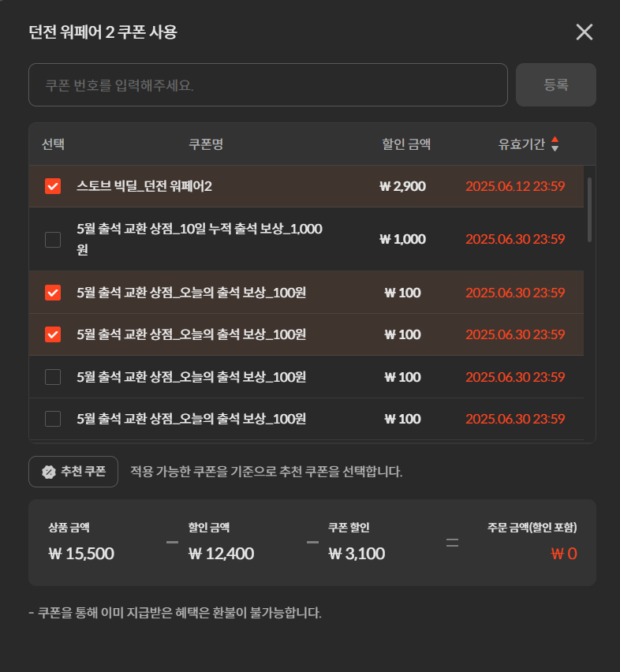Select the 스토브 빅딜_던전 워페어2 coupon name
Image resolution: width=620 pixels, height=672 pixels.
144,186
